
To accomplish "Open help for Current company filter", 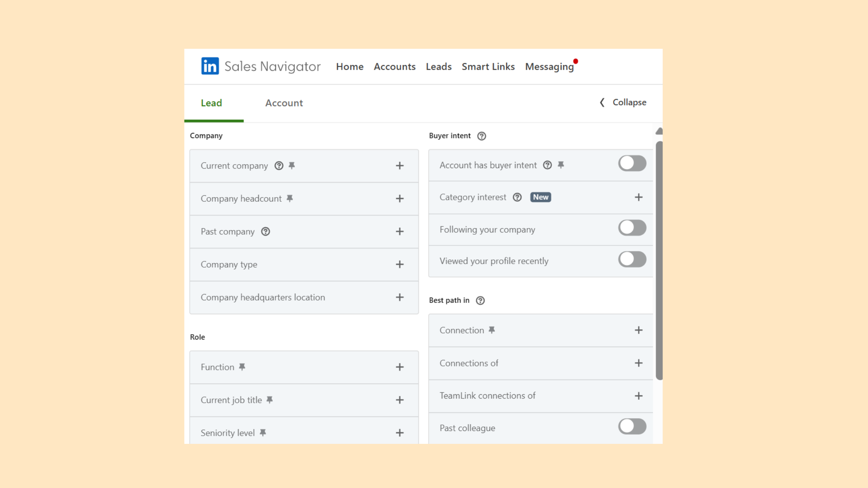I will 279,166.
